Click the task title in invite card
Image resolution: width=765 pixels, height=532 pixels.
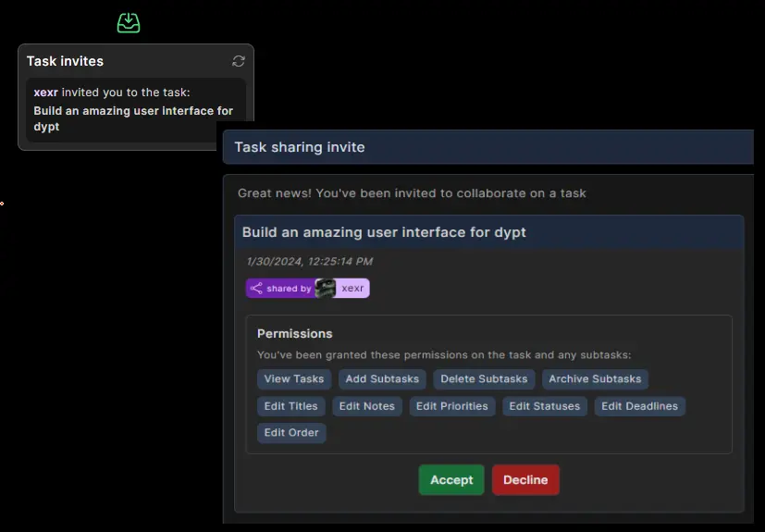pos(384,232)
